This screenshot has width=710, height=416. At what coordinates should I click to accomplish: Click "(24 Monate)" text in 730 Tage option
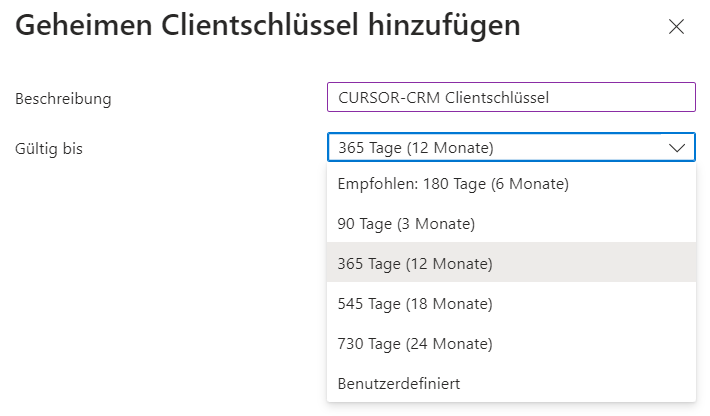449,344
